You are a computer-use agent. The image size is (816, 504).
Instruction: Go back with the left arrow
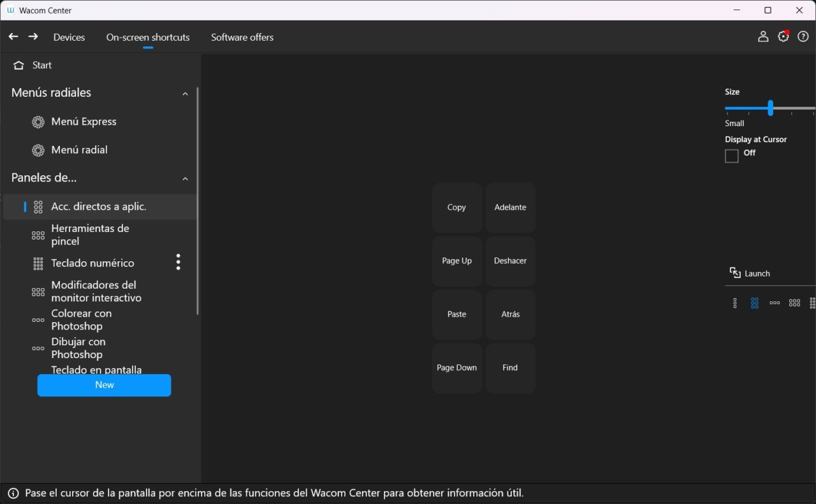point(13,37)
